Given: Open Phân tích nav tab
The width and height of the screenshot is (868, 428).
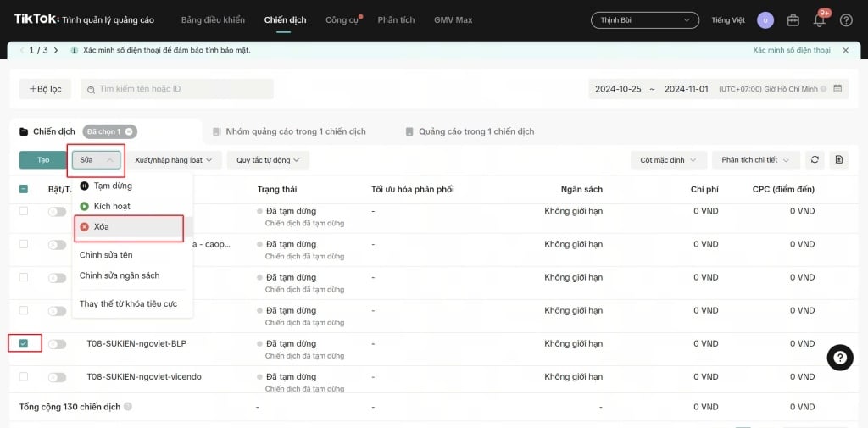Looking at the screenshot, I should click(x=396, y=20).
